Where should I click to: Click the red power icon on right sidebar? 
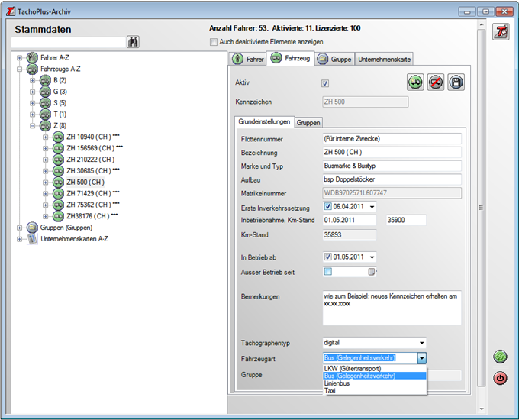[x=500, y=377]
